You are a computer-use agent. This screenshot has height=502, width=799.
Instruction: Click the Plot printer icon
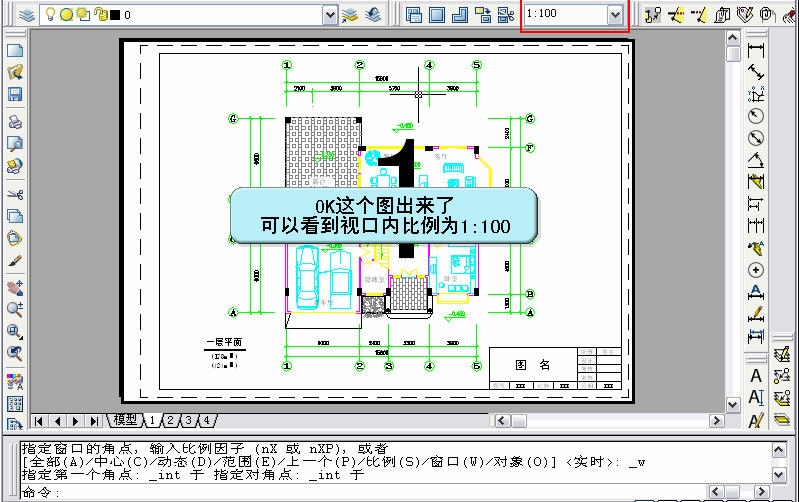[x=15, y=122]
